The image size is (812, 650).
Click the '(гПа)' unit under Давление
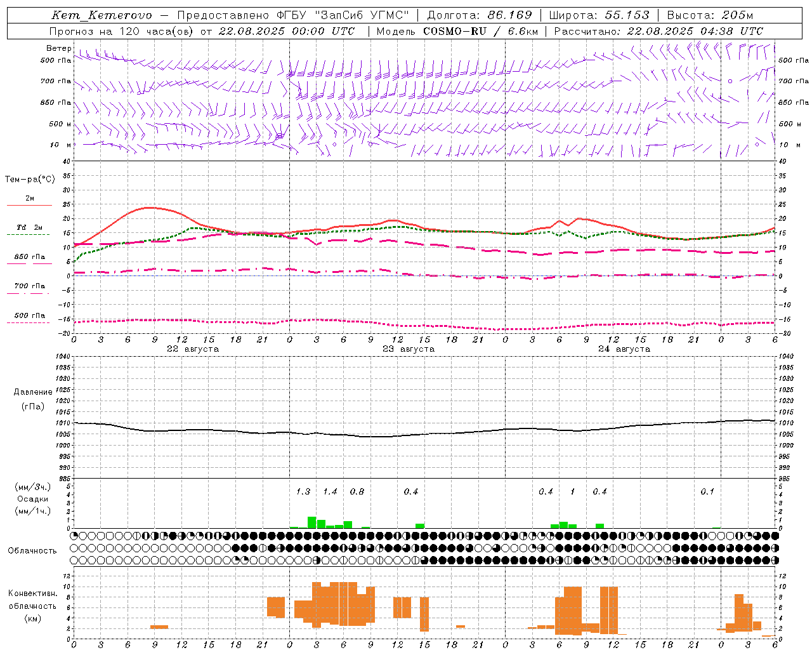[33, 407]
